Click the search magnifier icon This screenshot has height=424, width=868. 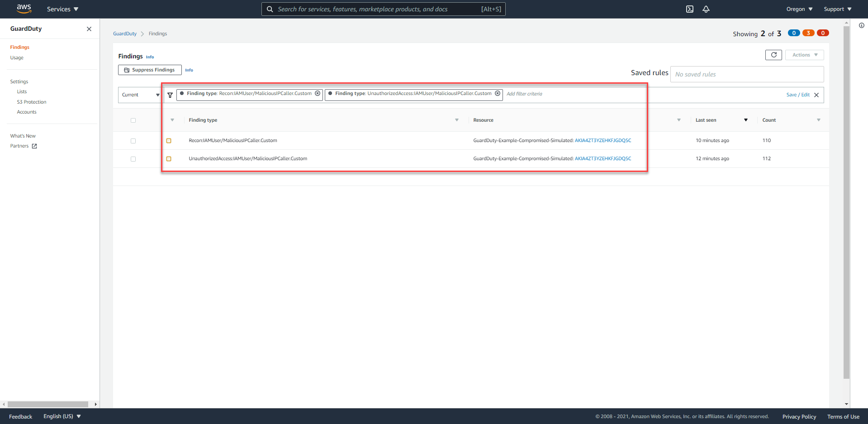(270, 9)
